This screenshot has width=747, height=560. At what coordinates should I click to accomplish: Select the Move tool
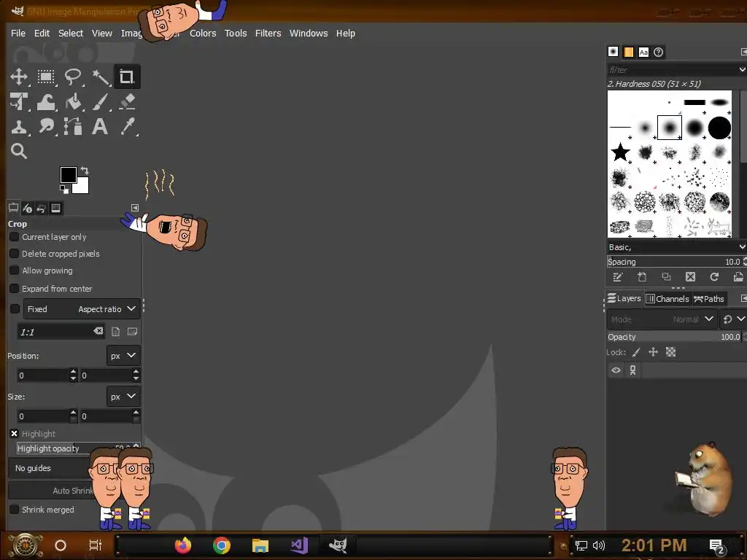(x=19, y=77)
